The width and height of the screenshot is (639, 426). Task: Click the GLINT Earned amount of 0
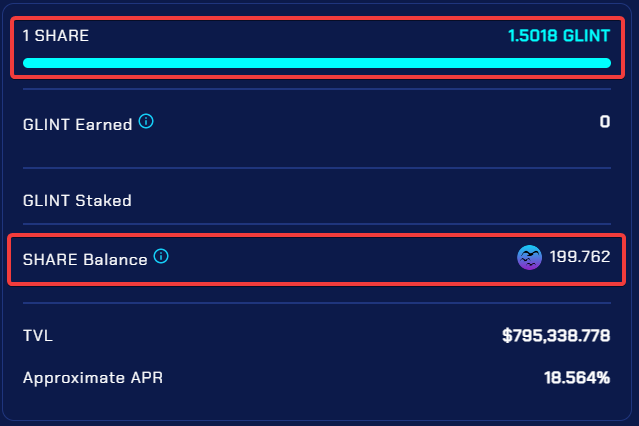[x=604, y=123]
